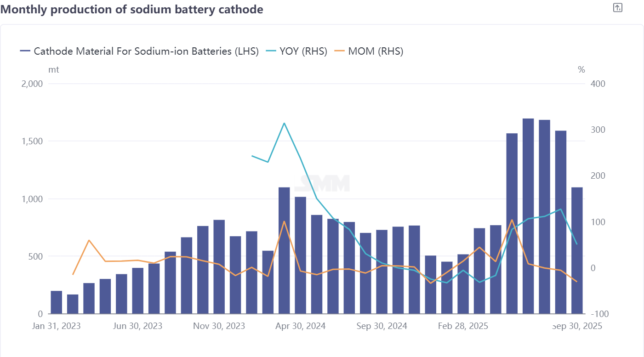Toggle the Cathode Material series legend
The image size is (644, 357).
click(x=146, y=51)
